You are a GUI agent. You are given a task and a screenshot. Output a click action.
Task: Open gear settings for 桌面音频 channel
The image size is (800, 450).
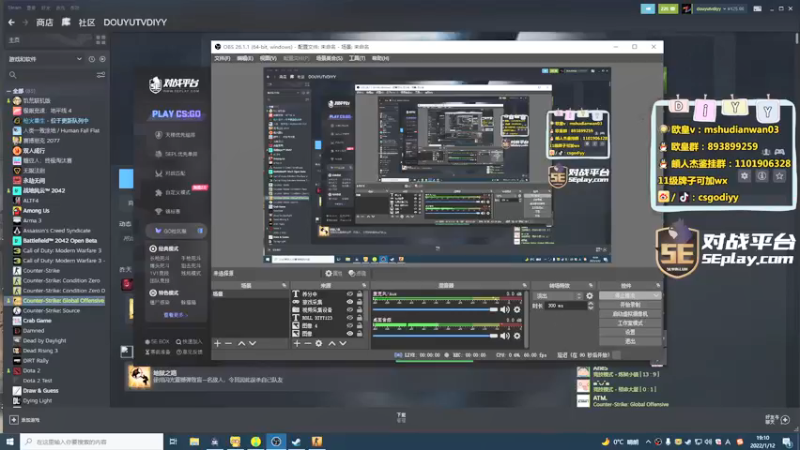(x=517, y=336)
